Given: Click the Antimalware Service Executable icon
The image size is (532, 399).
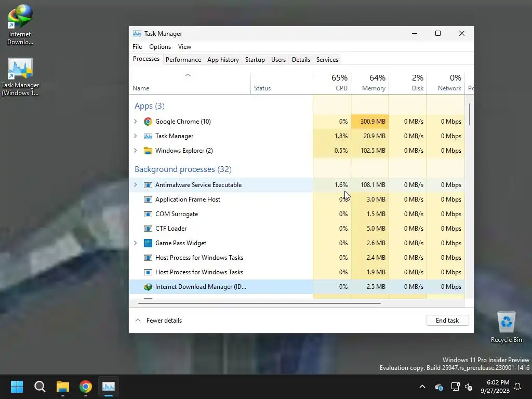Looking at the screenshot, I should click(148, 185).
